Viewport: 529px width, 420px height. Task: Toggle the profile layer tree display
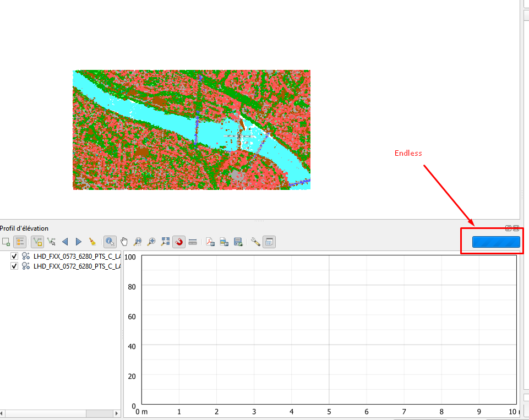coord(20,241)
